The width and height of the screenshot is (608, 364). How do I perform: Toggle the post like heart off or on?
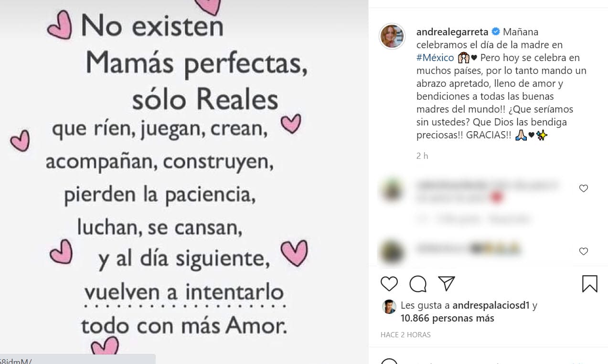[x=389, y=283]
